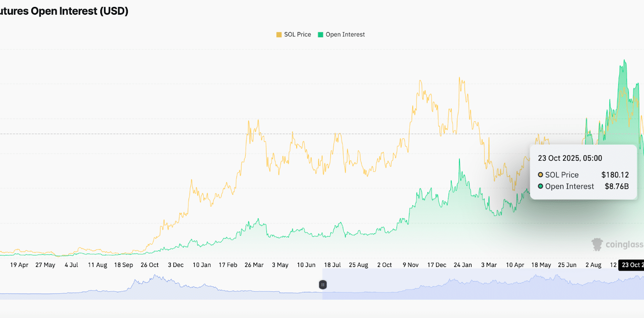
Task: Click the green Open Interest tooltip dot
Action: [x=540, y=187]
